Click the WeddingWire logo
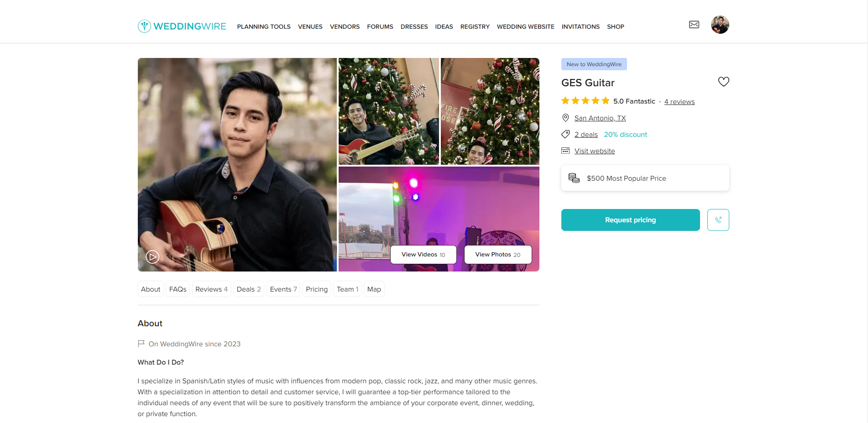The image size is (868, 423). pyautogui.click(x=182, y=26)
